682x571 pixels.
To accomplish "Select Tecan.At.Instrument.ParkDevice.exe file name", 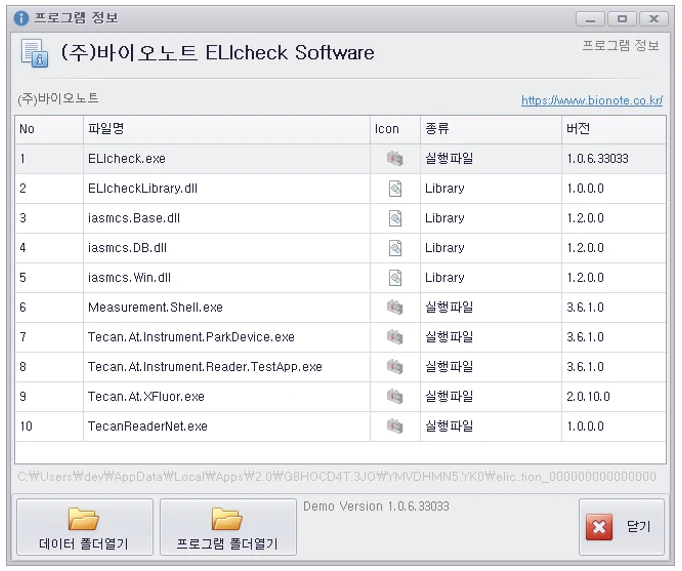I will 191,337.
